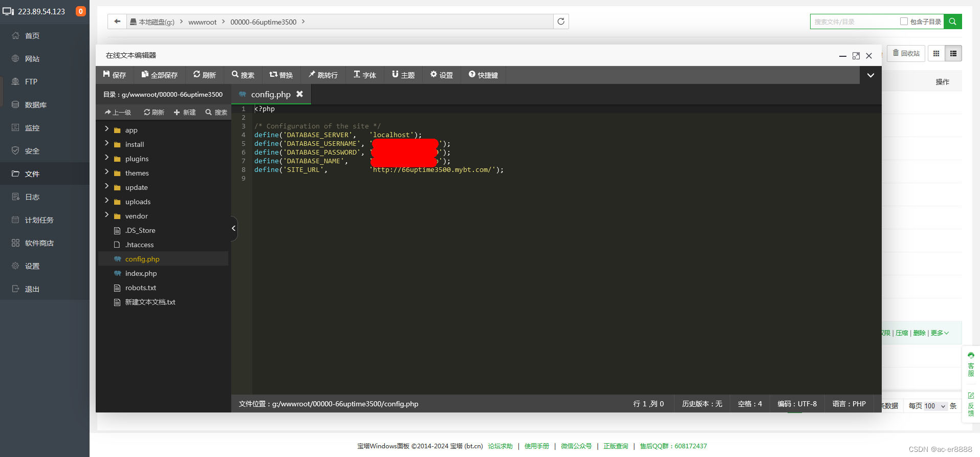
Task: Open the 替换 replace tool
Action: point(281,75)
